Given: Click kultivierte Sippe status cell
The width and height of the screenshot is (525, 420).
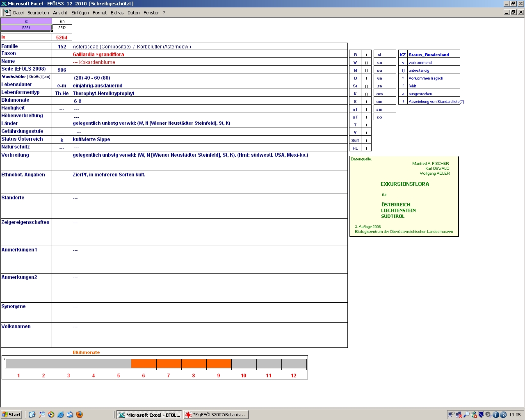Looking at the screenshot, I should [x=210, y=139].
